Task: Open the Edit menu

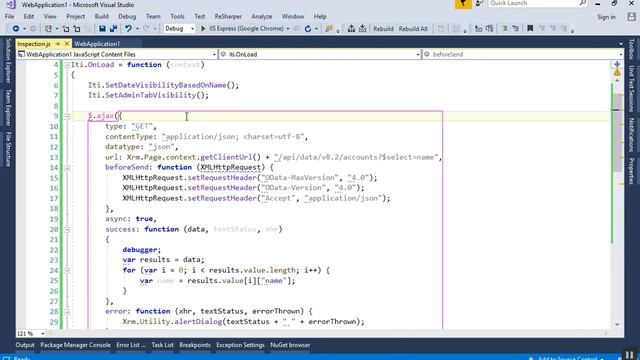Action: coord(29,17)
